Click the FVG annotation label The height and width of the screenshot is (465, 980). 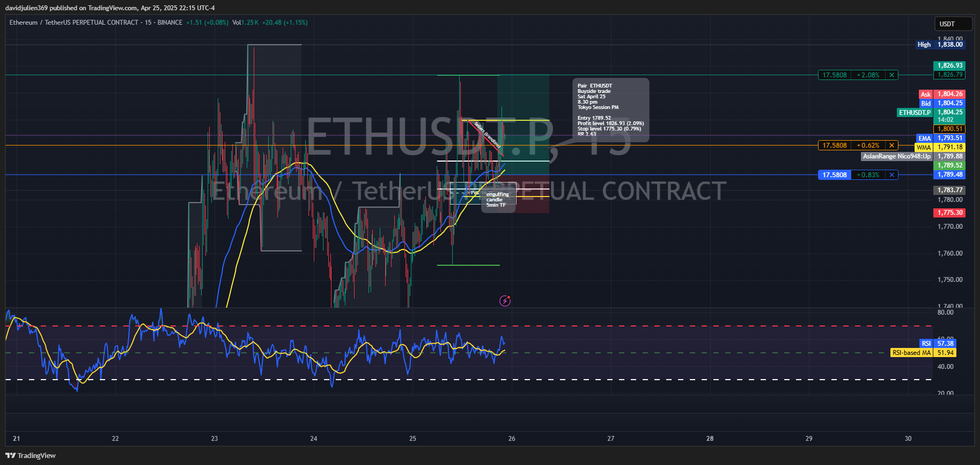(475, 193)
